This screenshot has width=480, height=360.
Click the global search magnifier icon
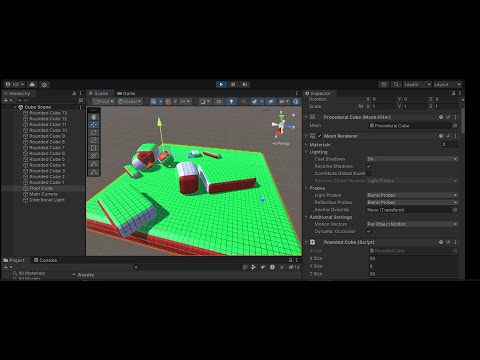click(x=396, y=85)
